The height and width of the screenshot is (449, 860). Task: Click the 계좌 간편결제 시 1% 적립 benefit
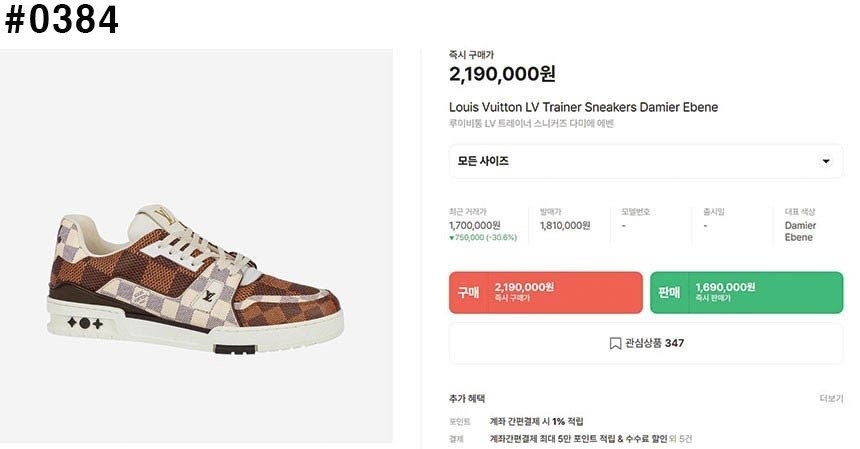point(536,421)
